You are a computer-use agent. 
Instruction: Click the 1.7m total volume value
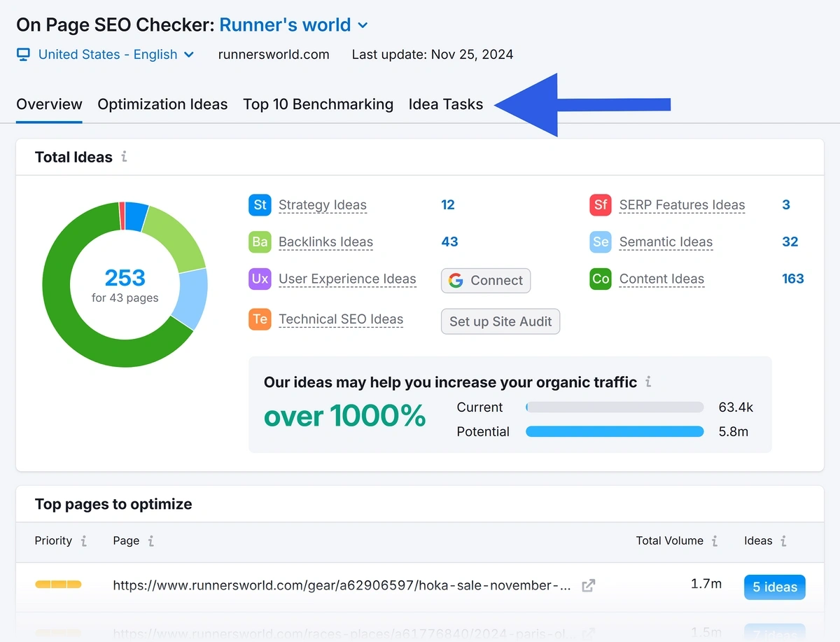(706, 584)
